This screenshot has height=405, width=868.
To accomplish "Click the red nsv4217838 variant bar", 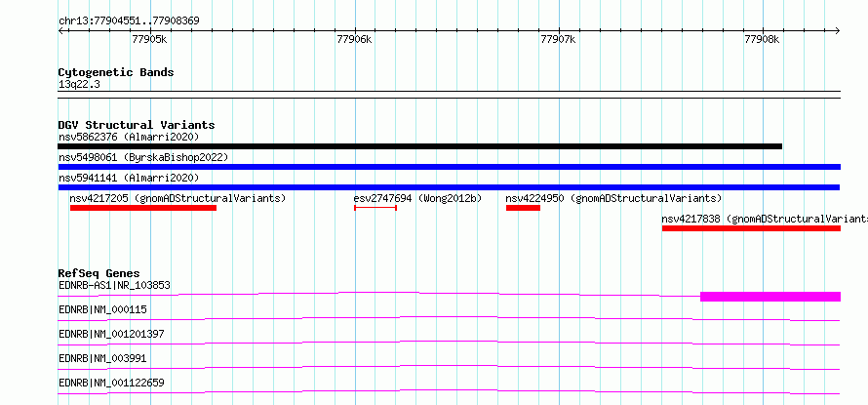I will [x=751, y=228].
